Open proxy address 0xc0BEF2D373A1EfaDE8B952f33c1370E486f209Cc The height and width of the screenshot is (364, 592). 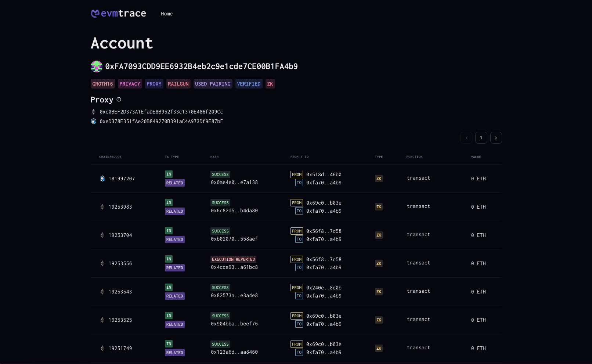coord(161,112)
